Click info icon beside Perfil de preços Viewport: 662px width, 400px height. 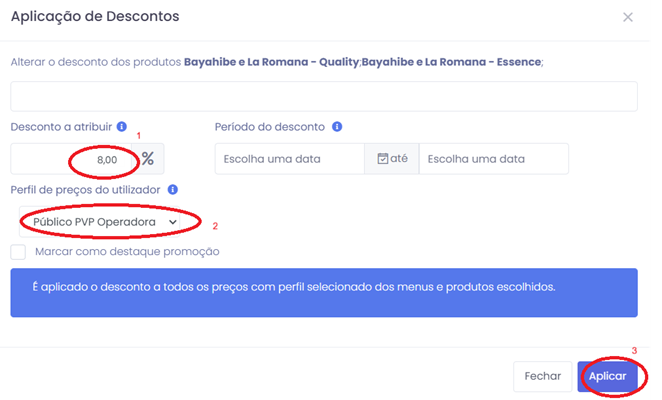pos(173,189)
